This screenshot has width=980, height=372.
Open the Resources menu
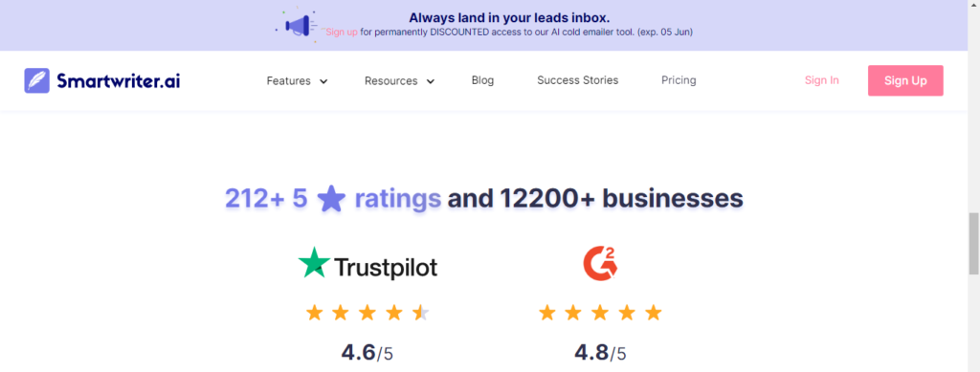click(391, 80)
